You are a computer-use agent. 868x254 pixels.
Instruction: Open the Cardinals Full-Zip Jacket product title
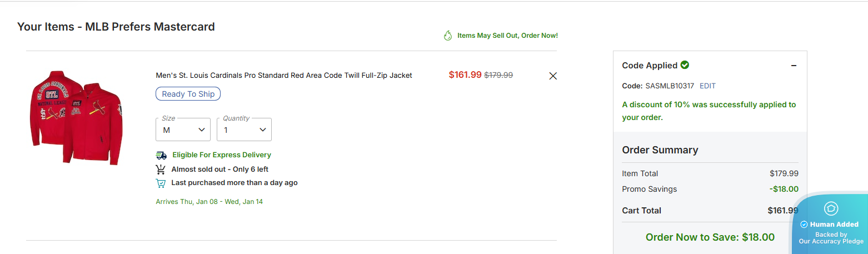point(284,76)
